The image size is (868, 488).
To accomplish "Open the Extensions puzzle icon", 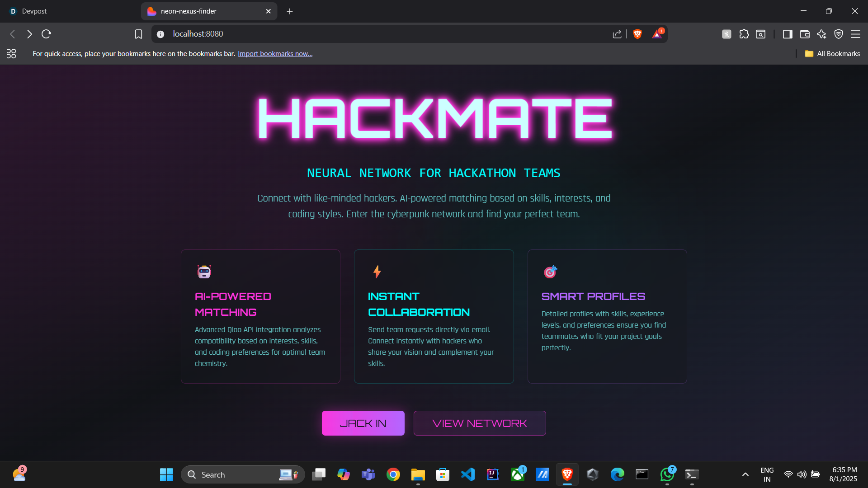I will (744, 34).
